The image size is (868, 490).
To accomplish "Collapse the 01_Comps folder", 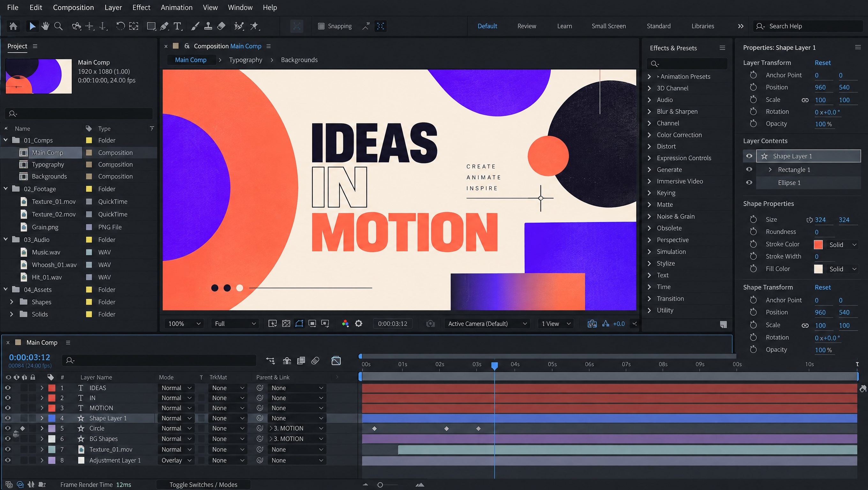I will (6, 140).
